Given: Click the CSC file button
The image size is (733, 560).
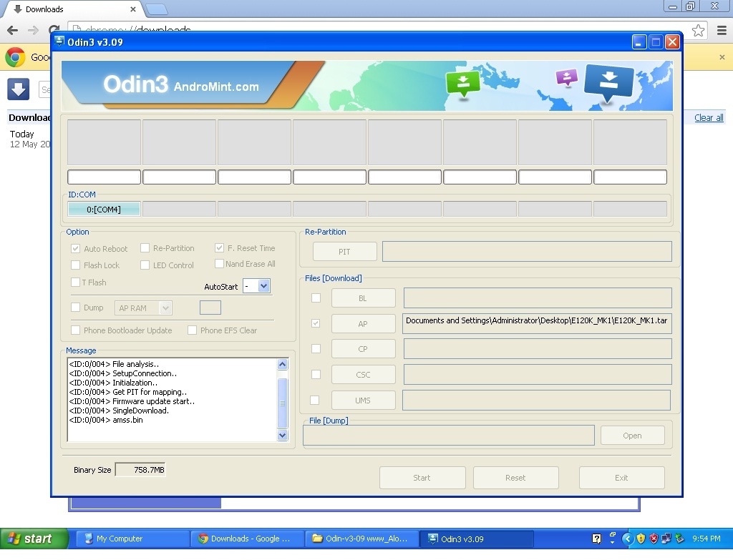Looking at the screenshot, I should pos(363,375).
